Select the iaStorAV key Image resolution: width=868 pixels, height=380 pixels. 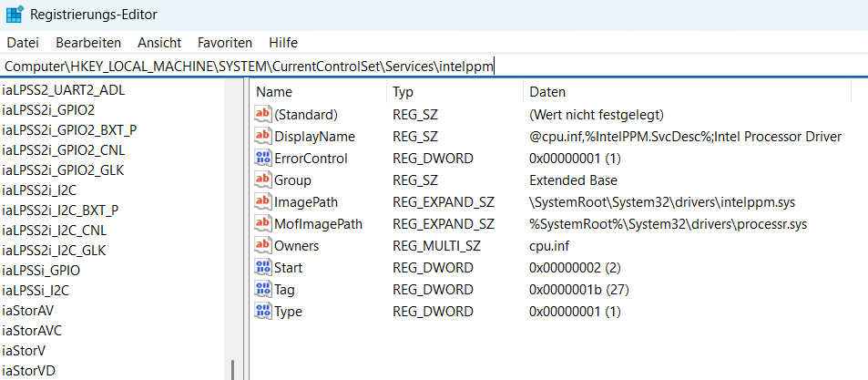28,310
